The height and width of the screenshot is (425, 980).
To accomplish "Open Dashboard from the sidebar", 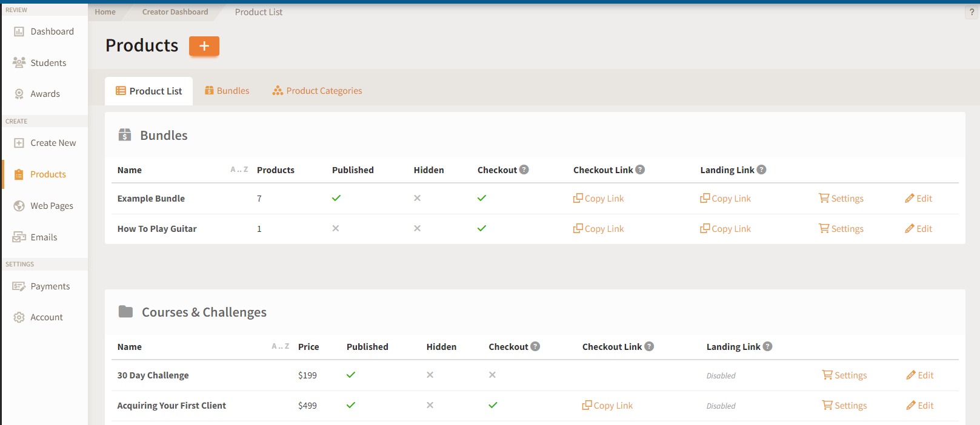I will [44, 31].
